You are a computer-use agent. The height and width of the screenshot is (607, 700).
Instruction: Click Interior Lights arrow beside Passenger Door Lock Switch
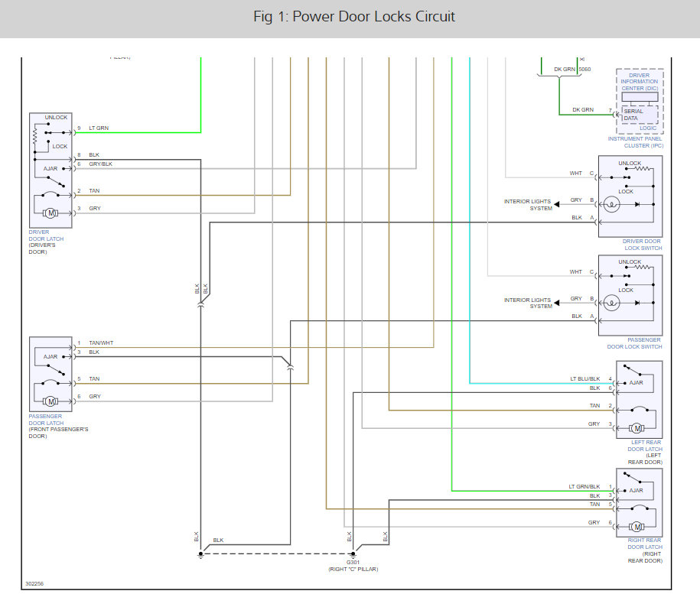(x=557, y=303)
